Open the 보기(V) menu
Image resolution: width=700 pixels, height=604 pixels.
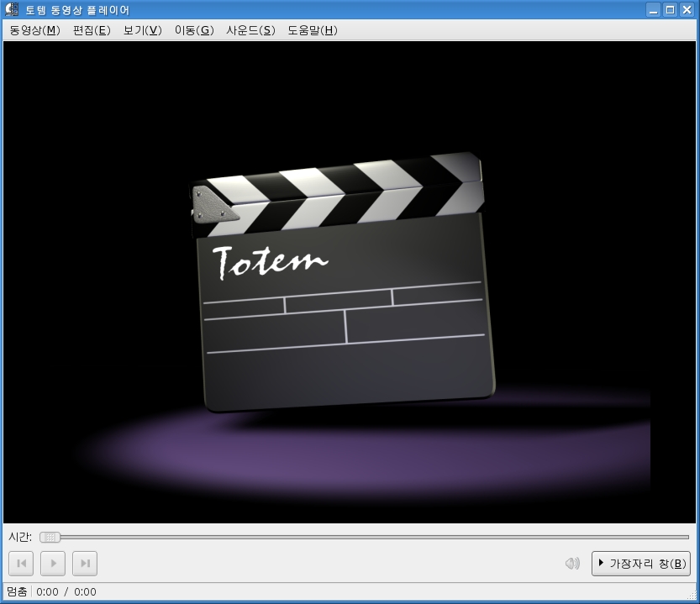tap(142, 30)
